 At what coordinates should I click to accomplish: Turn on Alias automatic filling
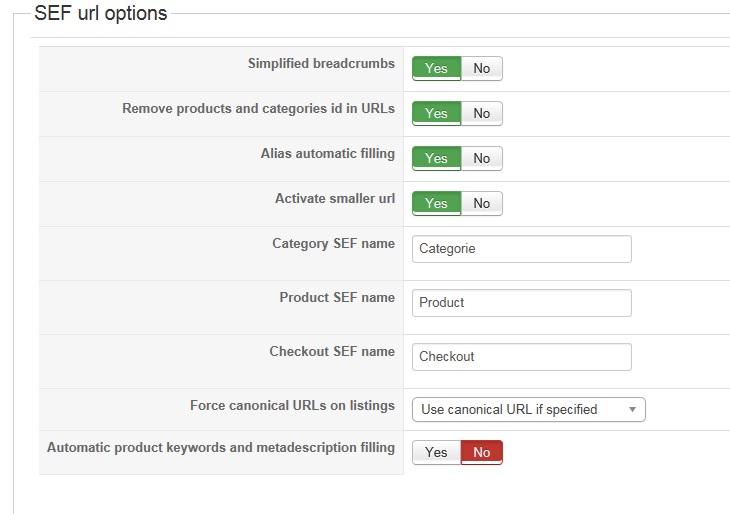[x=436, y=158]
